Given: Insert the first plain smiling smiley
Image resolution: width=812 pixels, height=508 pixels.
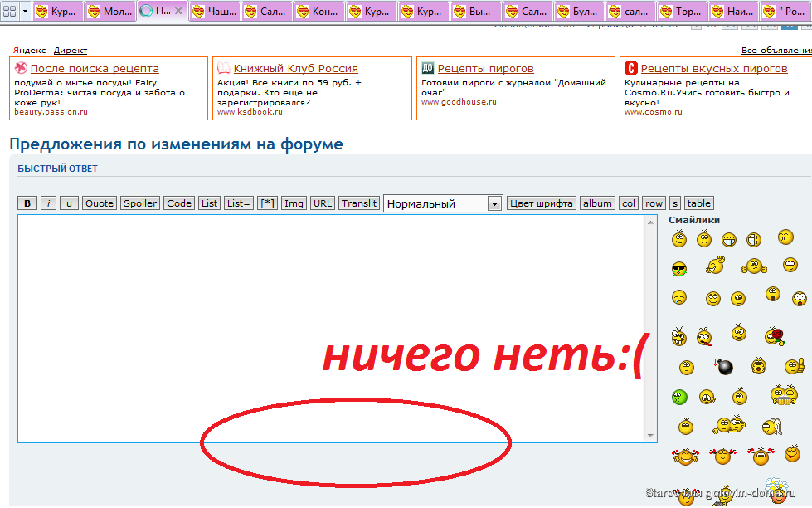Looking at the screenshot, I should [679, 238].
